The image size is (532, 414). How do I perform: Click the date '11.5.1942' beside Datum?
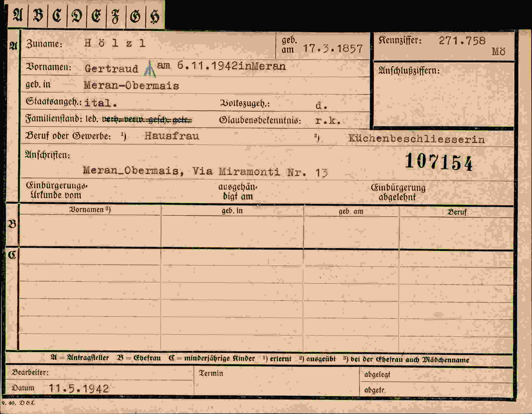79,389
